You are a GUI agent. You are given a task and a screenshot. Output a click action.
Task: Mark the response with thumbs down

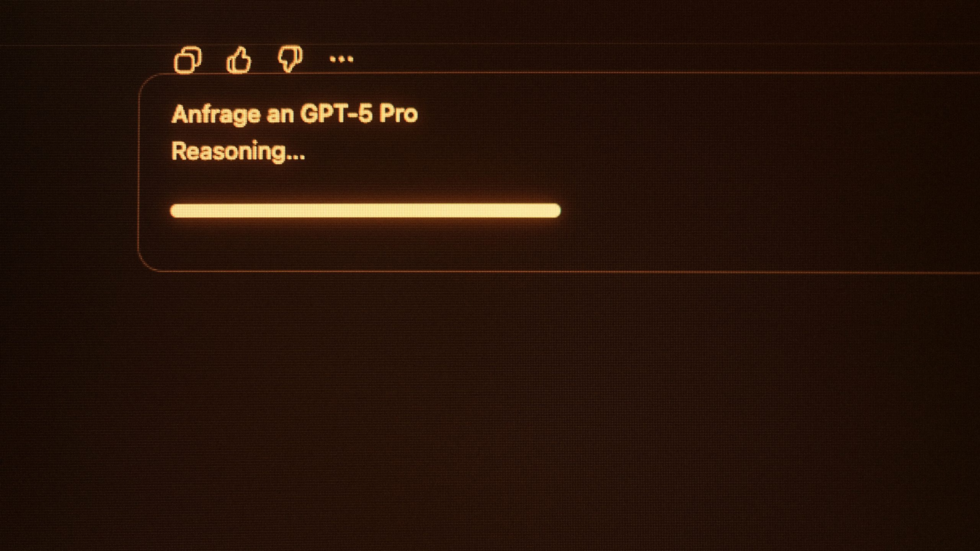pyautogui.click(x=290, y=59)
